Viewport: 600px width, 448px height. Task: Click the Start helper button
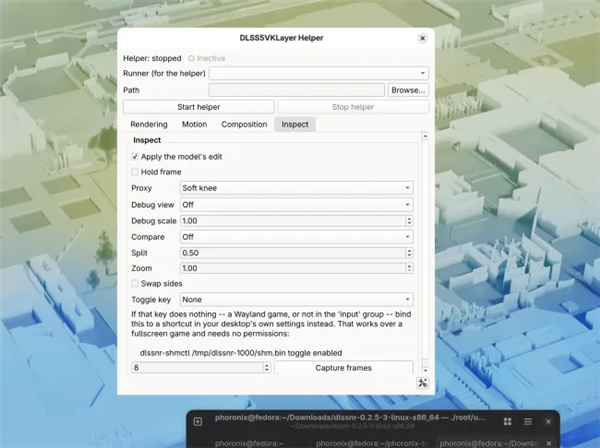click(199, 107)
